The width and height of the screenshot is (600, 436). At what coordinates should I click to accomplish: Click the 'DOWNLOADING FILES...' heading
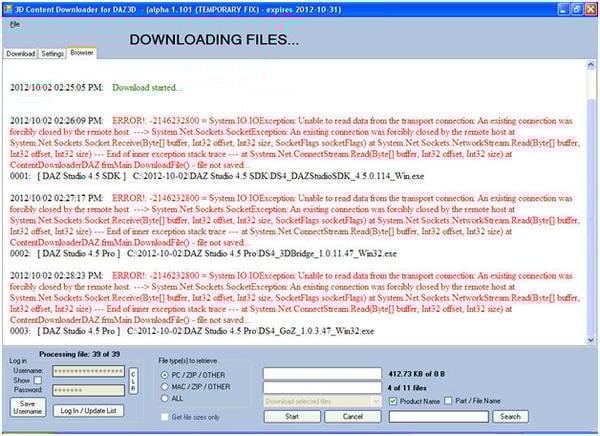[x=214, y=40]
